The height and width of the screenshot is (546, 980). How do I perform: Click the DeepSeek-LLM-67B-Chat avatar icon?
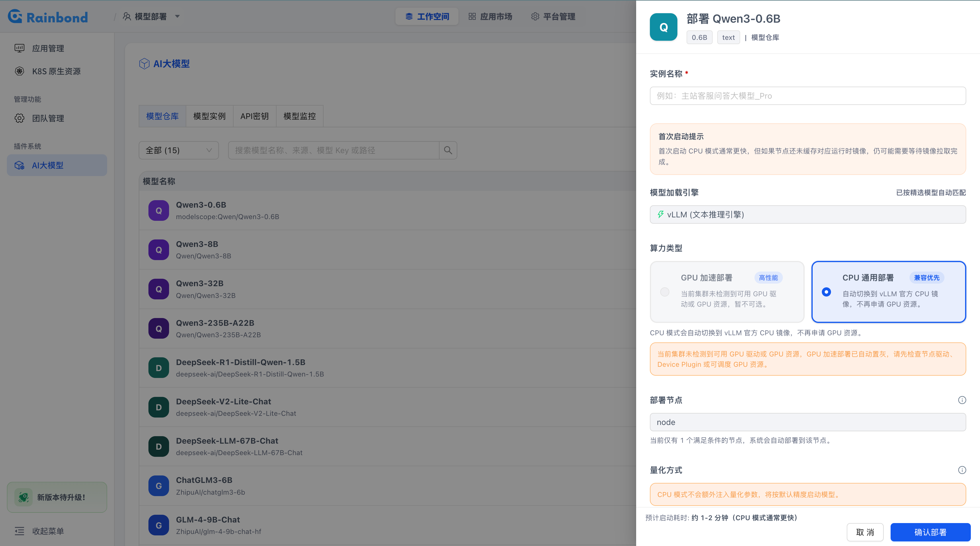159,446
